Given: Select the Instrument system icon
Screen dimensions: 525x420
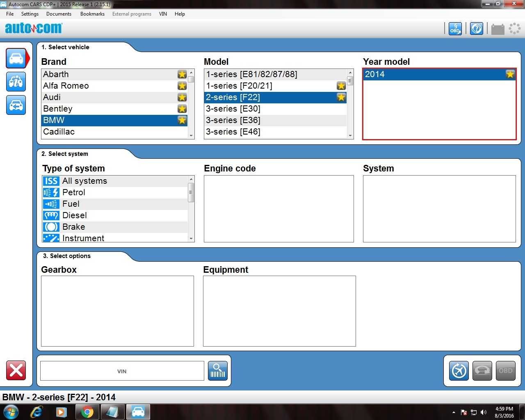Looking at the screenshot, I should coord(51,238).
